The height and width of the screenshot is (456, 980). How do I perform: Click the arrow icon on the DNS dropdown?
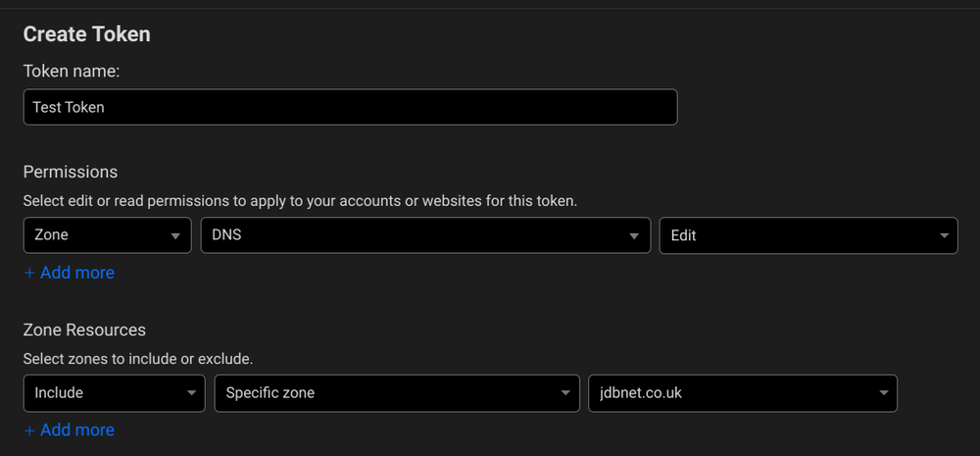(x=636, y=236)
